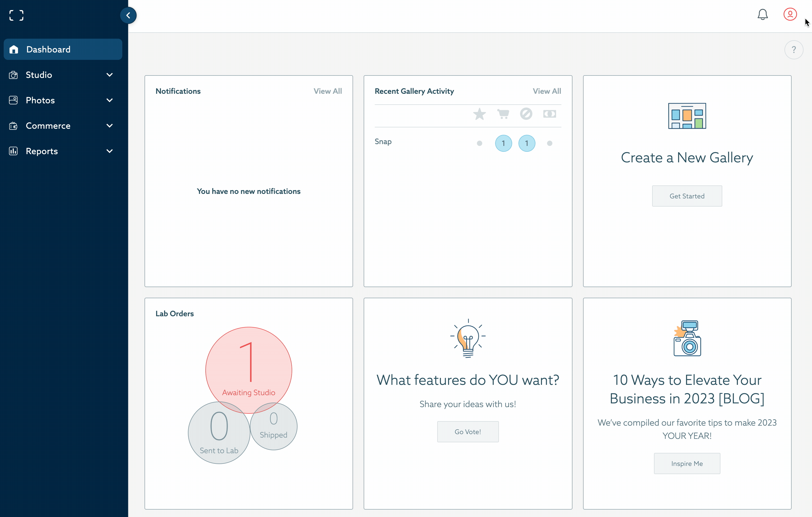Open the Reports sidebar menu item

click(x=42, y=151)
